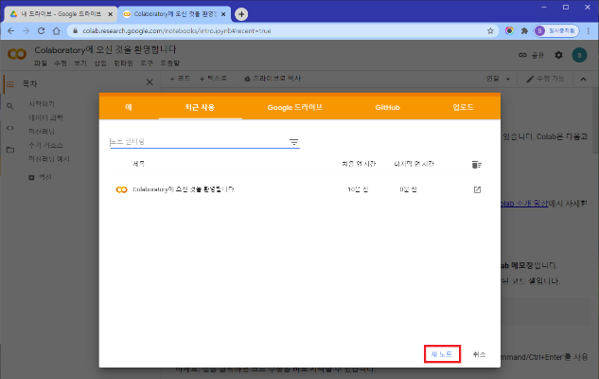The height and width of the screenshot is (379, 599).
Task: Open a new browser tab
Action: pos(241,14)
